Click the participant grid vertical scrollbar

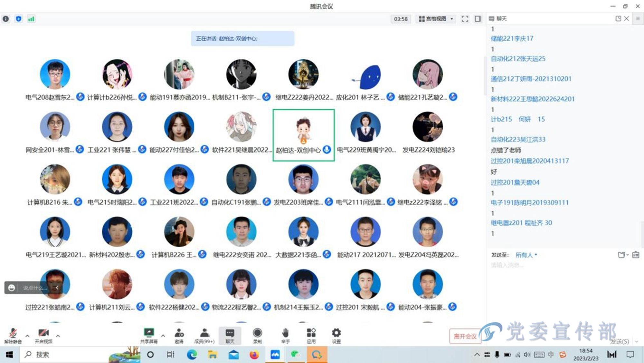485,76
